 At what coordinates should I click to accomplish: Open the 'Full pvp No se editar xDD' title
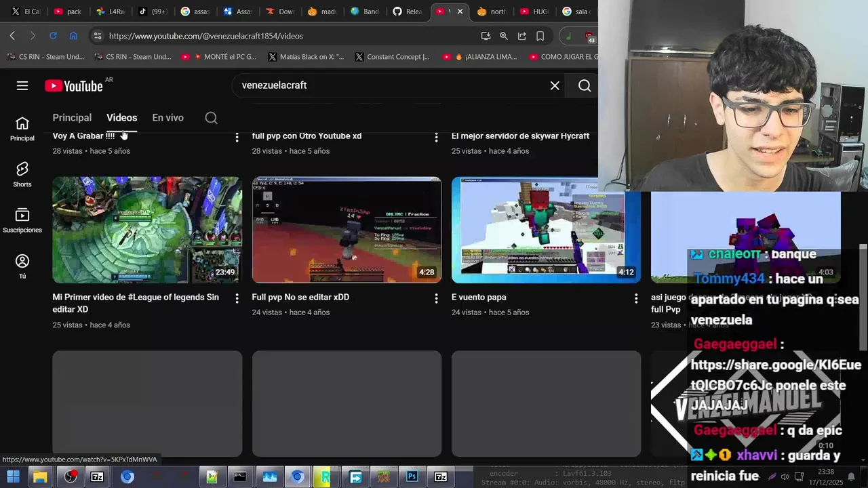pos(300,297)
